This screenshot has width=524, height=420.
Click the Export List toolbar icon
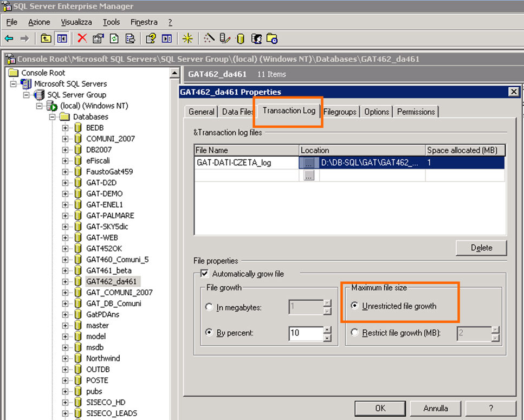[x=130, y=38]
